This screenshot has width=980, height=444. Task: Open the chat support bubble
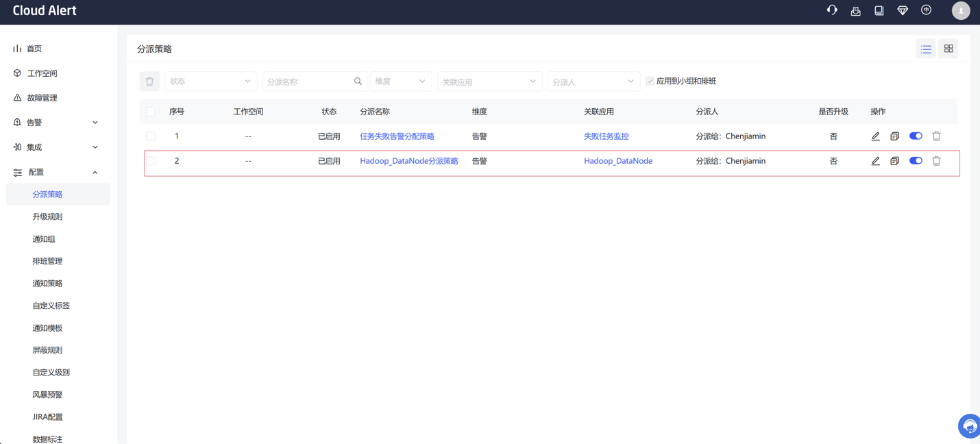pyautogui.click(x=969, y=426)
